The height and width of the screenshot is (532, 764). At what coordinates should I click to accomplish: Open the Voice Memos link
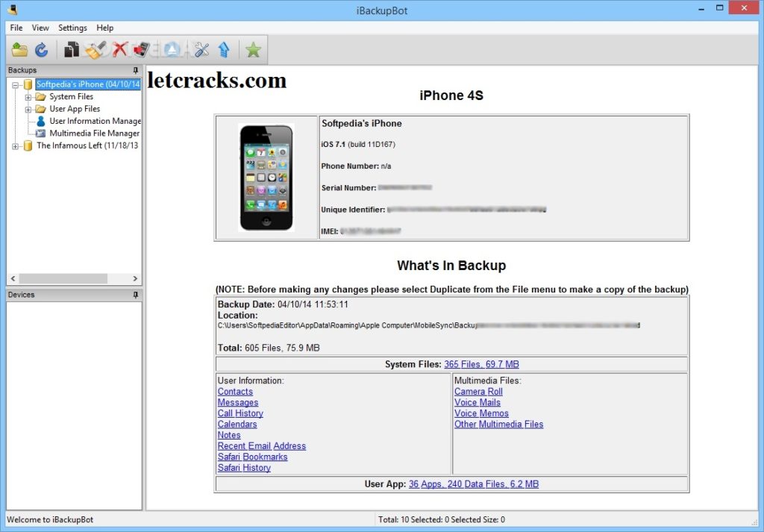[481, 413]
